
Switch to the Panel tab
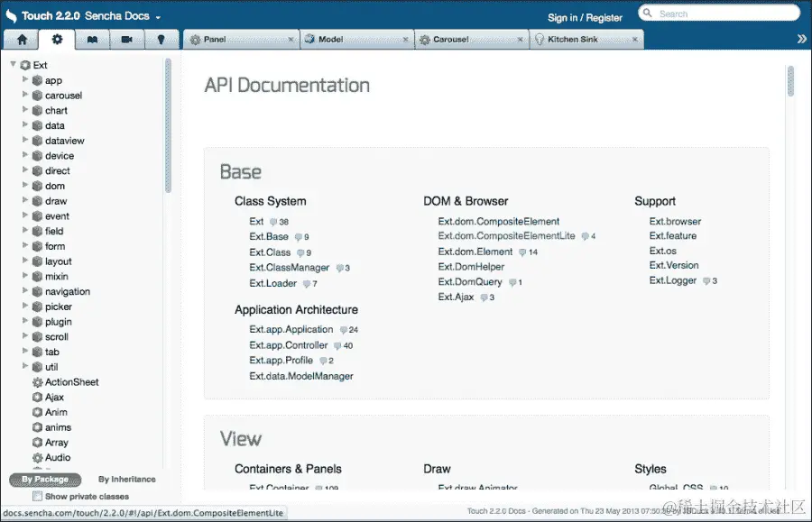[241, 40]
